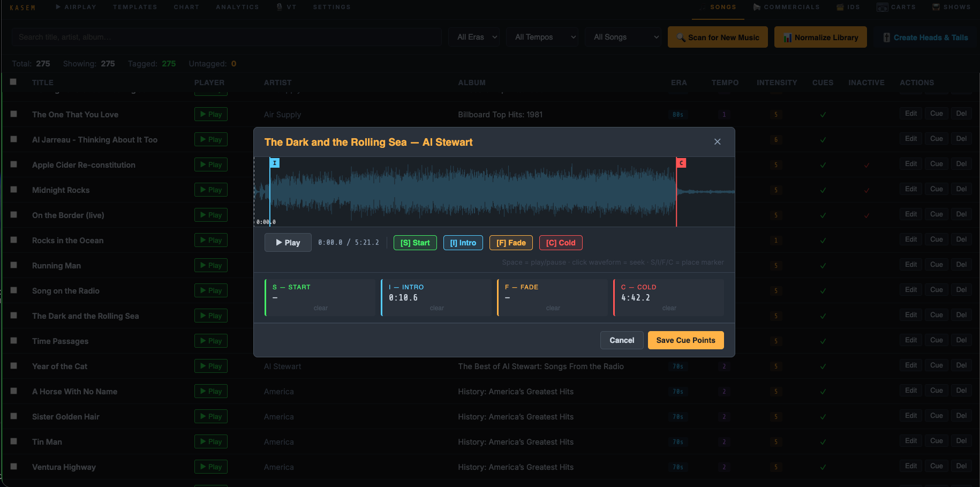Play A Horse With No Name
This screenshot has height=487, width=980.
point(211,391)
